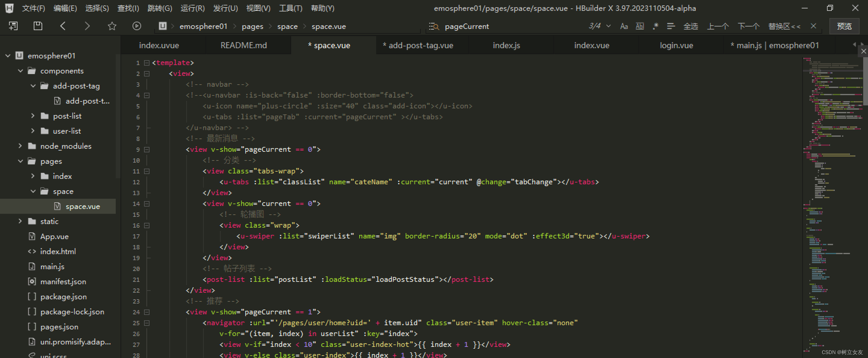This screenshot has width=868, height=358.
Task: Toggle whole-word match search option
Action: click(640, 26)
